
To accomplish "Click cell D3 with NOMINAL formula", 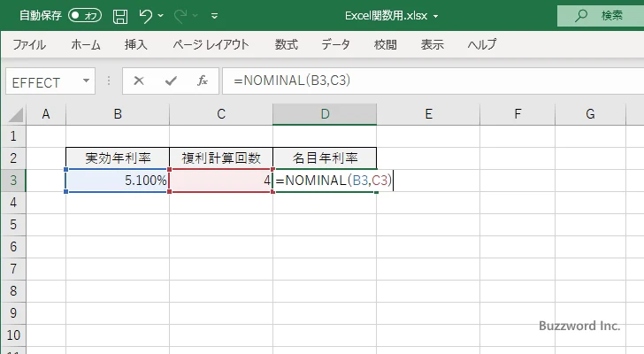I will click(x=325, y=181).
